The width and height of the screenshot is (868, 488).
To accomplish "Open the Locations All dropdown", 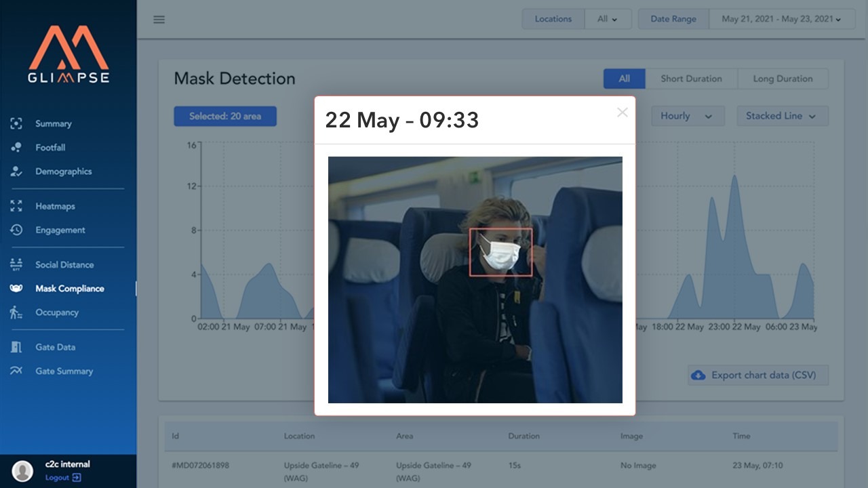I will [608, 18].
